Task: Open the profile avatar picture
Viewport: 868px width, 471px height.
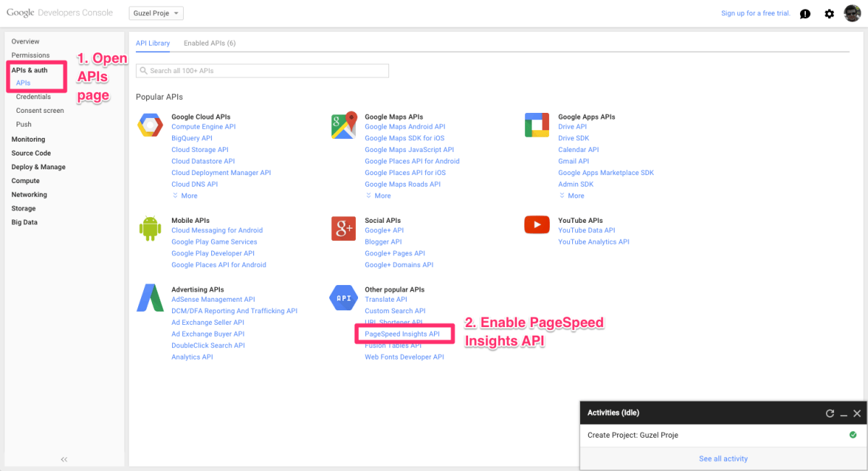Action: click(x=854, y=13)
